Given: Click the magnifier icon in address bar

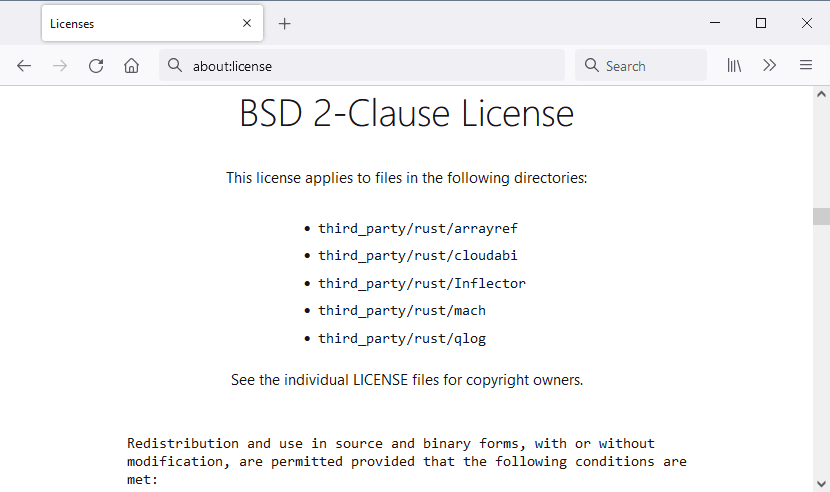Looking at the screenshot, I should (175, 66).
